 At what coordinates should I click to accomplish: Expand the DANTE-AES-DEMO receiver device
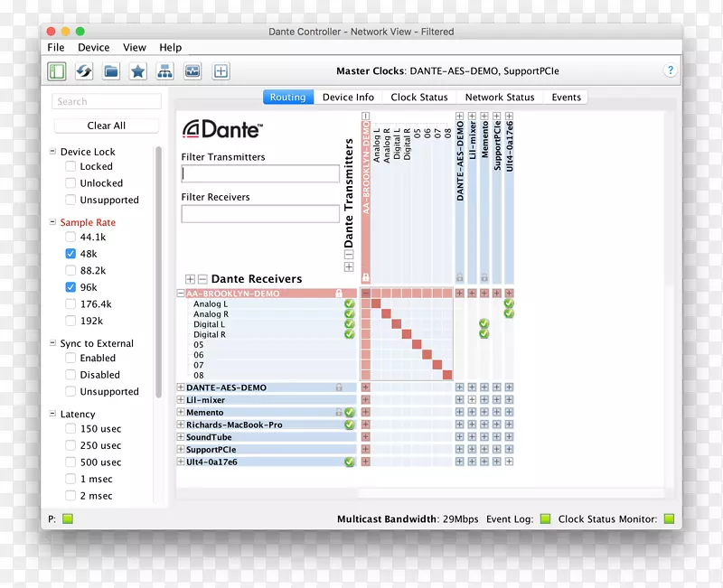tap(181, 387)
